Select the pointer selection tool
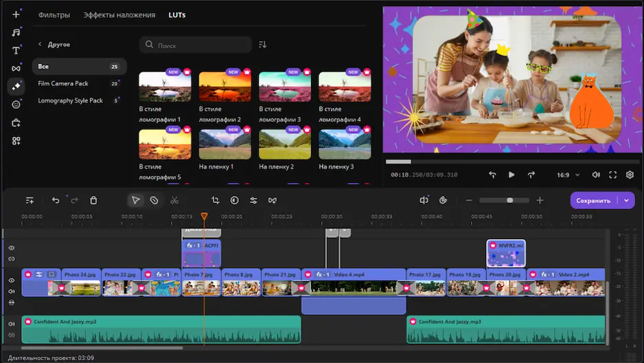 pos(135,200)
